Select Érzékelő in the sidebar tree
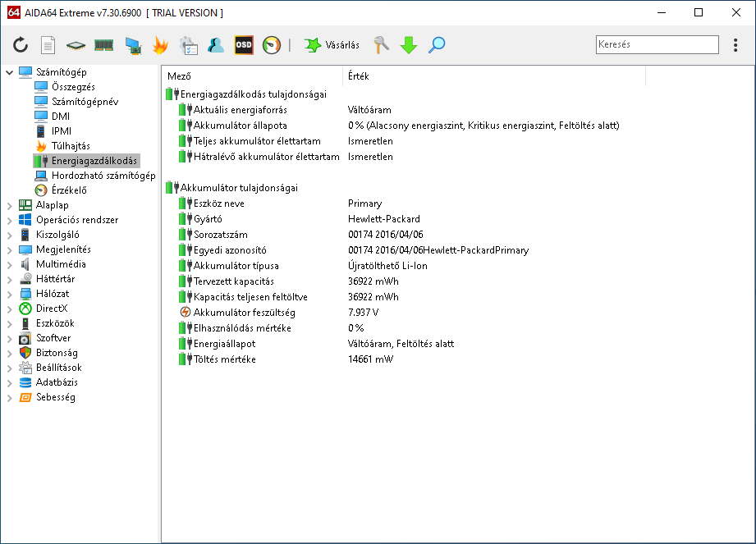The width and height of the screenshot is (756, 544). (x=69, y=190)
